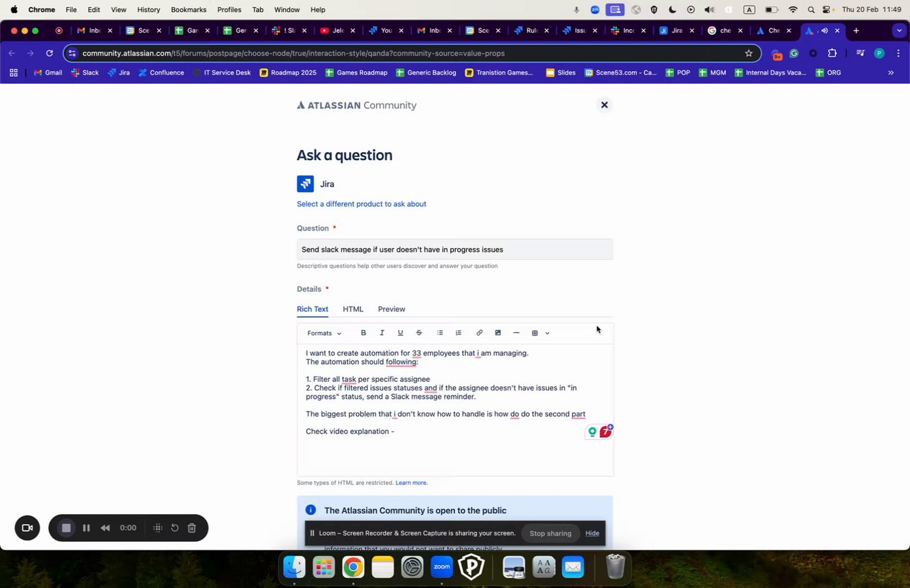Open the Profiles menu in the menu bar

coord(229,10)
